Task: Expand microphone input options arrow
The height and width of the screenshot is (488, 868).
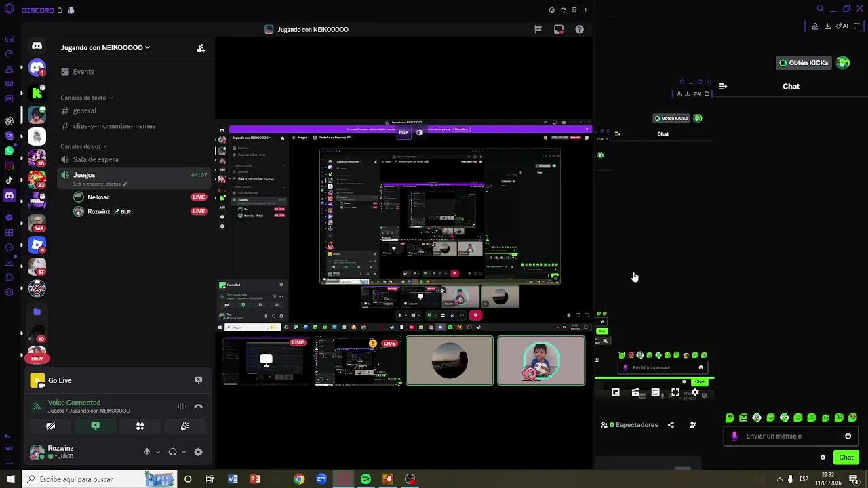Action: [x=158, y=452]
